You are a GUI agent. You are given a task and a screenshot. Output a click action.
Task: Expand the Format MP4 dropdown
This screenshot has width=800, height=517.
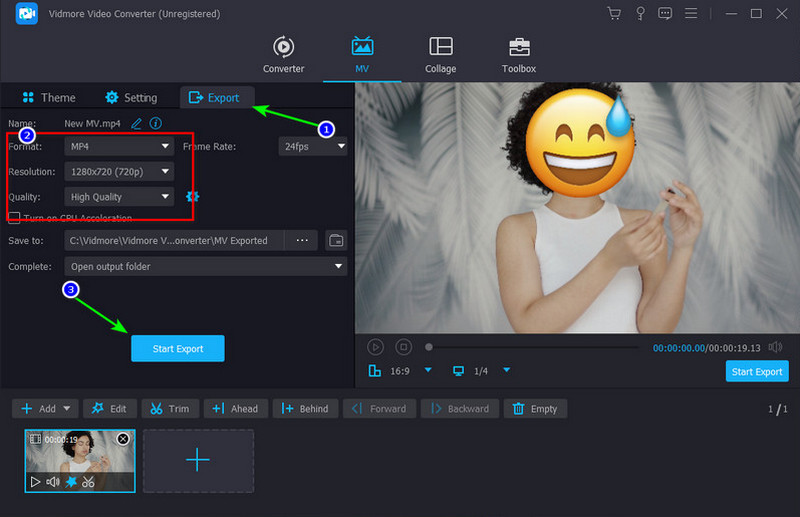119,146
